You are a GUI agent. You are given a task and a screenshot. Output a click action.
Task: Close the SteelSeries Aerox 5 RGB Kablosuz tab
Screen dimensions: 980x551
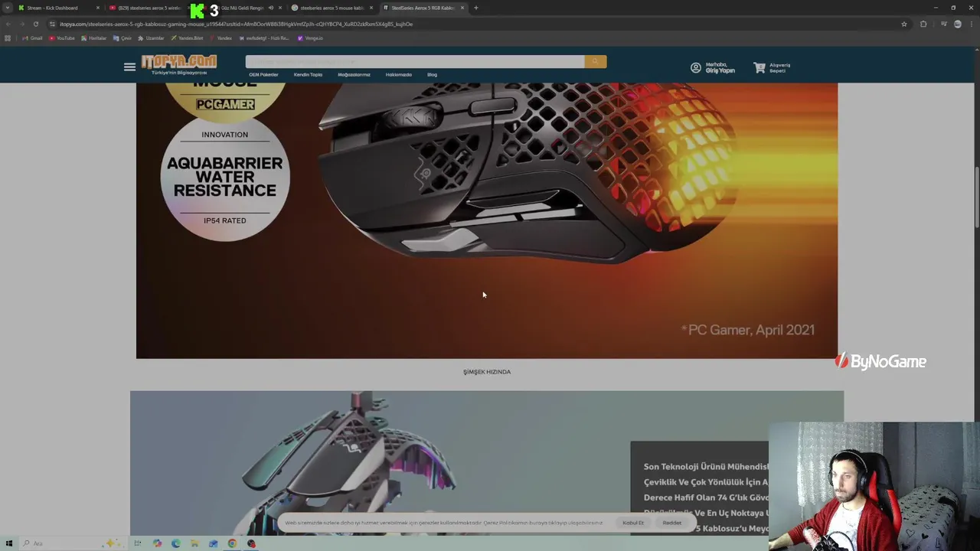[x=462, y=8]
